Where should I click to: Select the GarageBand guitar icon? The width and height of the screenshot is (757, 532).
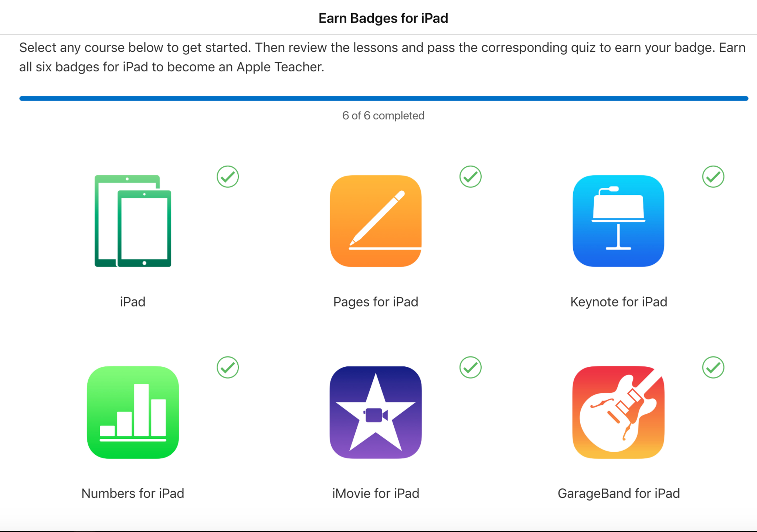coord(618,412)
